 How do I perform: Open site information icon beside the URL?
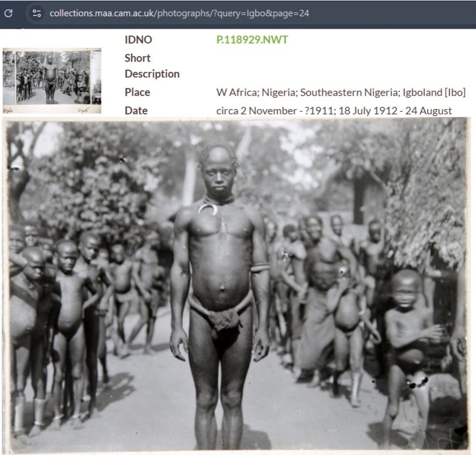[x=36, y=13]
